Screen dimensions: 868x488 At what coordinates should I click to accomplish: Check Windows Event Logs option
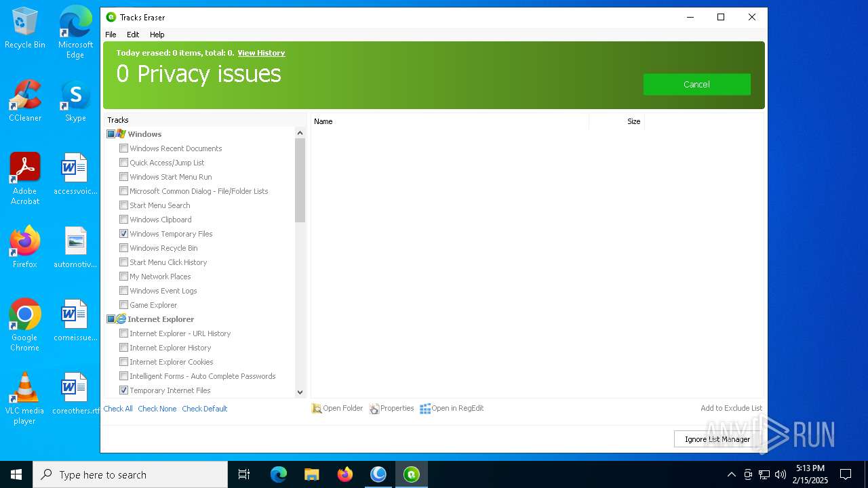pyautogui.click(x=123, y=290)
